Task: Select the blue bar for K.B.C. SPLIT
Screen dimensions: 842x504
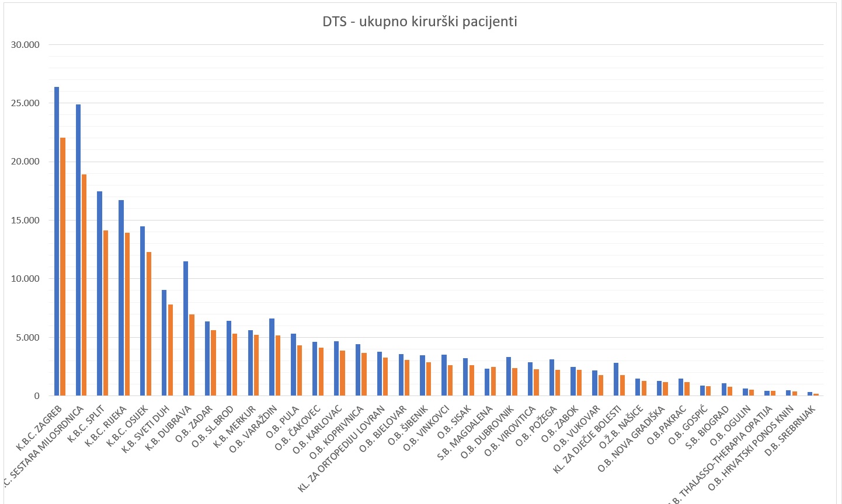Action: click(100, 293)
